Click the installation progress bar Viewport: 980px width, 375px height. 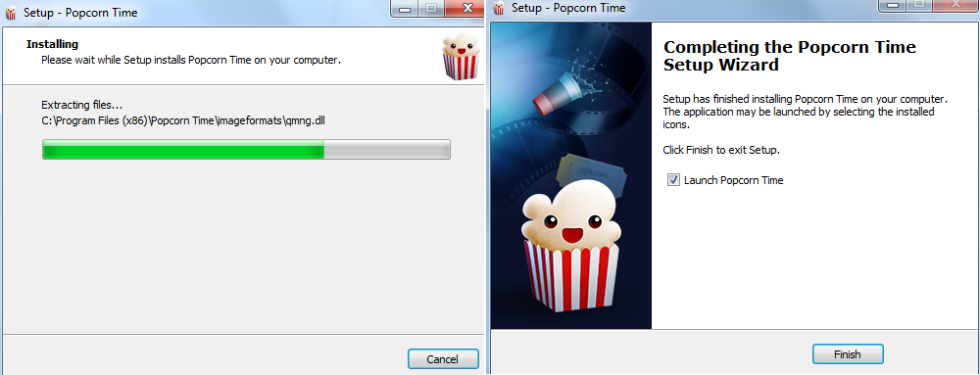pos(246,150)
